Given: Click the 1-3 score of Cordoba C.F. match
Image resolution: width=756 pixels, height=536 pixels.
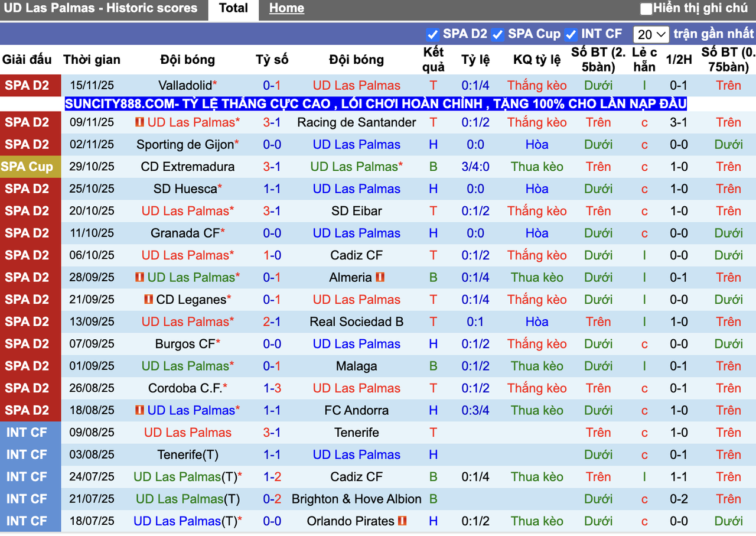Looking at the screenshot, I should tap(272, 388).
